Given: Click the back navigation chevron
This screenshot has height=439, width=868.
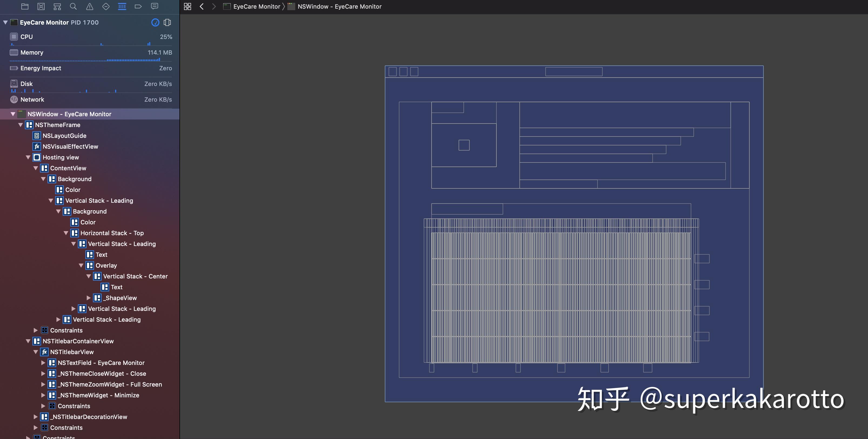Looking at the screenshot, I should [x=202, y=6].
